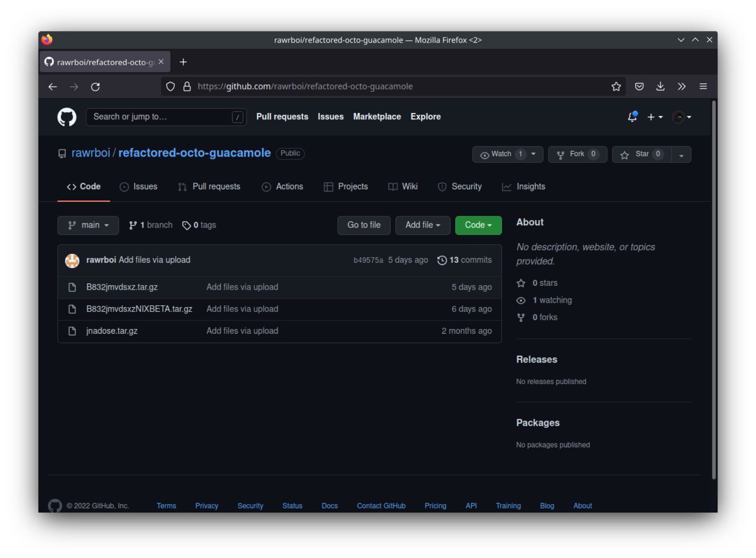Fork the repository with the Fork button
This screenshot has width=756, height=558.
coord(577,154)
